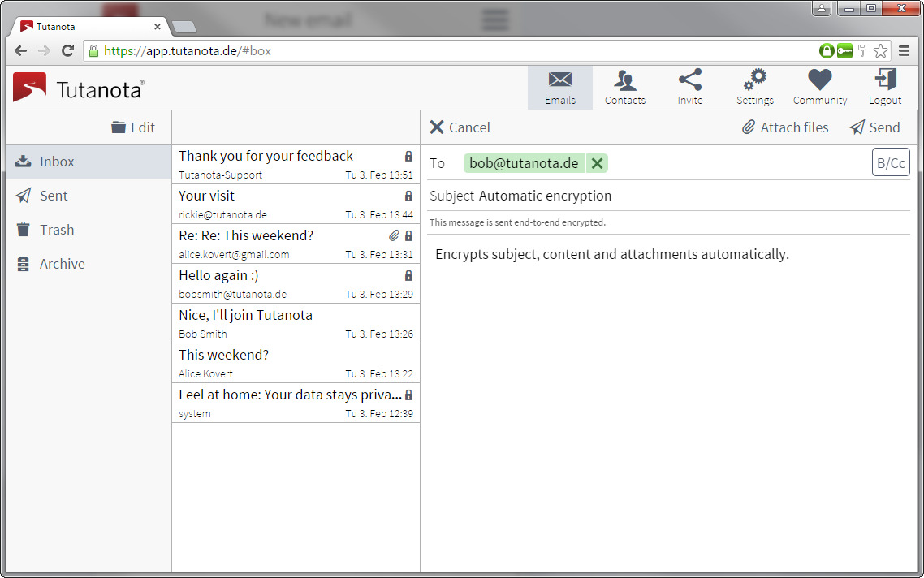This screenshot has width=924, height=578.
Task: Click the bob@tutanota.de recipient chip
Action: point(524,163)
